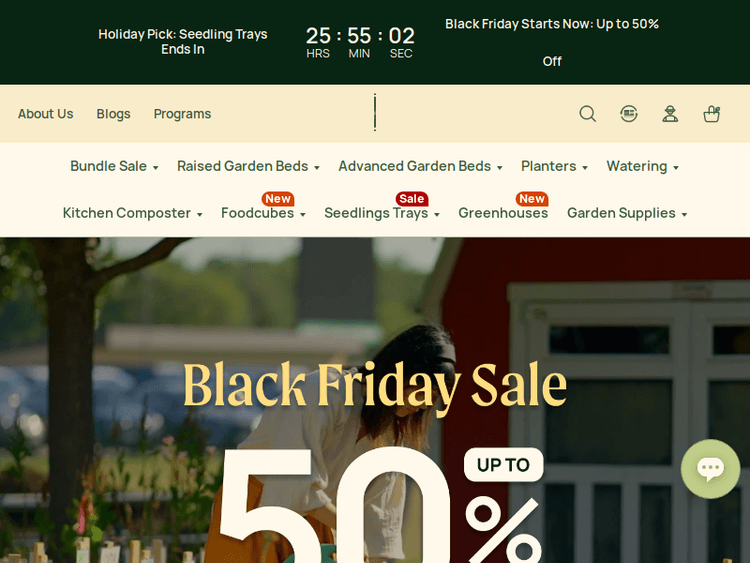Open the search magnifier icon

pos(587,114)
